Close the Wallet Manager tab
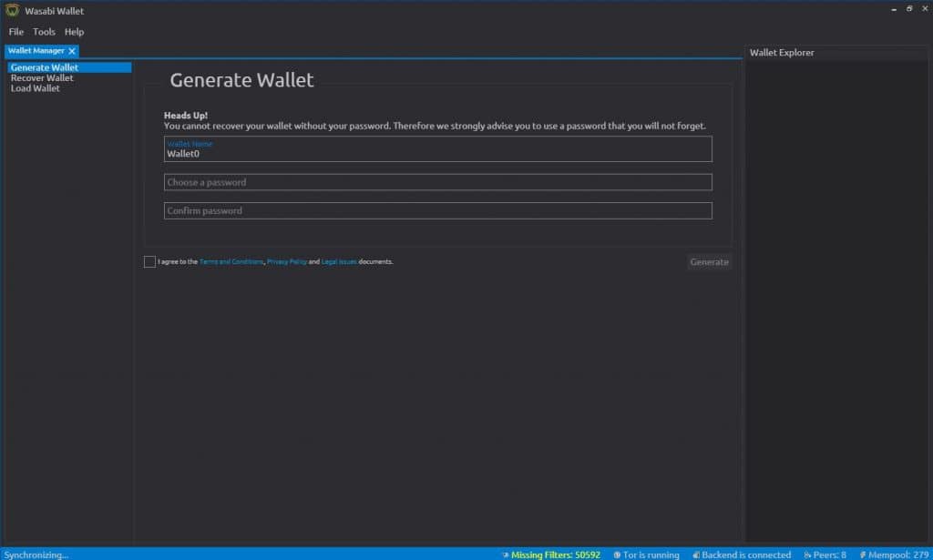 72,51
